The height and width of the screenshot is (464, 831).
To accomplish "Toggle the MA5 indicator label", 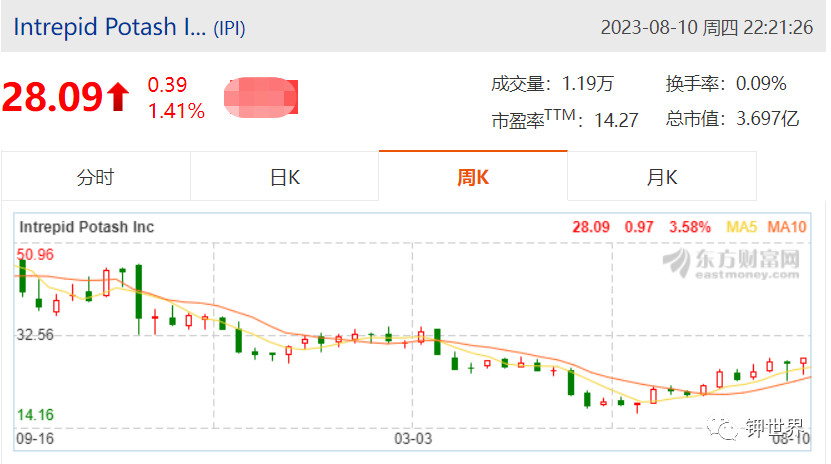I will 741,227.
